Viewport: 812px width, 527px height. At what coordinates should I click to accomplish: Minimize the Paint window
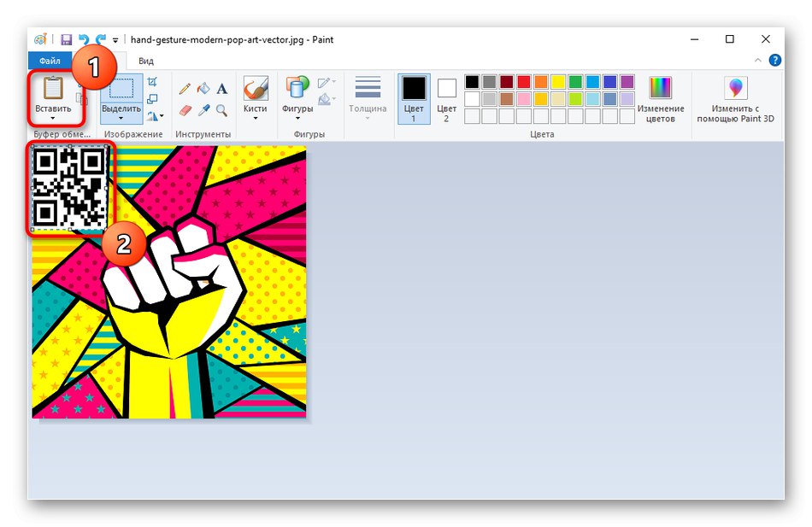695,39
